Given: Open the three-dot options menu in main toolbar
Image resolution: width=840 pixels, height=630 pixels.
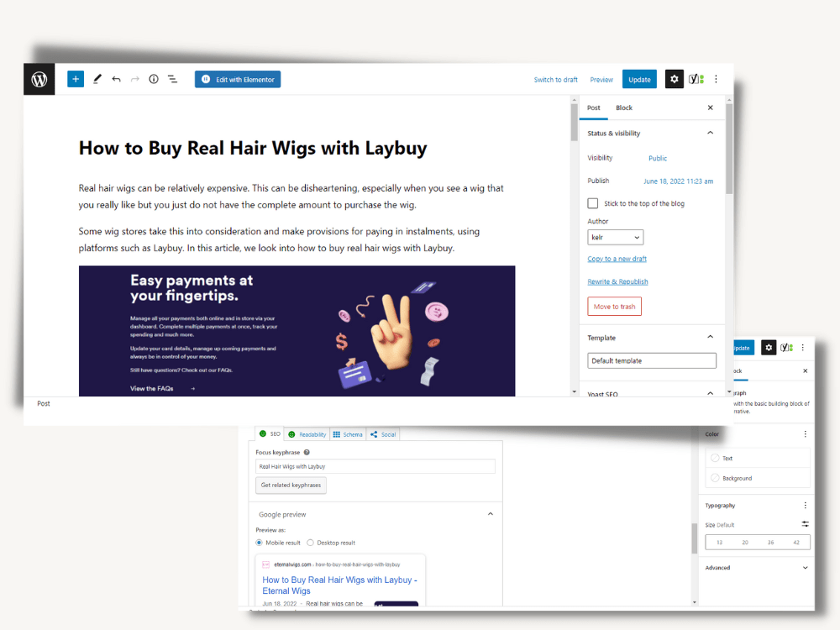Looking at the screenshot, I should pos(717,79).
